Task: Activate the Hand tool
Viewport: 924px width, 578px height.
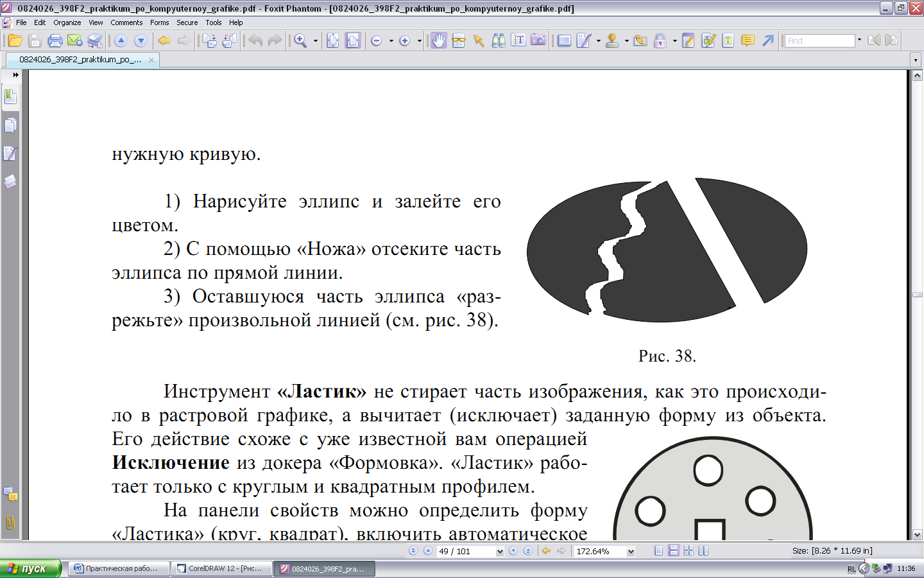Action: point(439,40)
